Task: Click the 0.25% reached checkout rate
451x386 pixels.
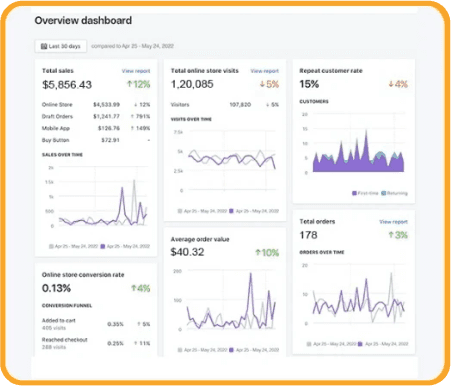Action: [x=115, y=343]
